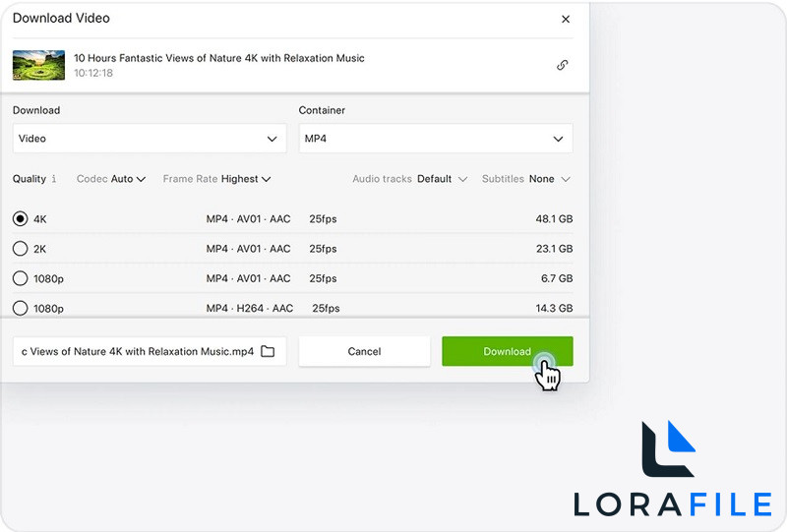This screenshot has width=787, height=532.
Task: Select the 4K quality radio button
Action: tap(20, 219)
